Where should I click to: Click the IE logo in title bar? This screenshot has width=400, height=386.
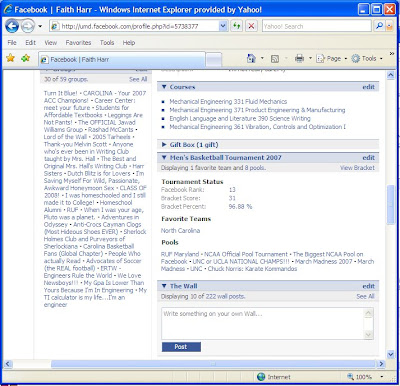click(x=7, y=9)
